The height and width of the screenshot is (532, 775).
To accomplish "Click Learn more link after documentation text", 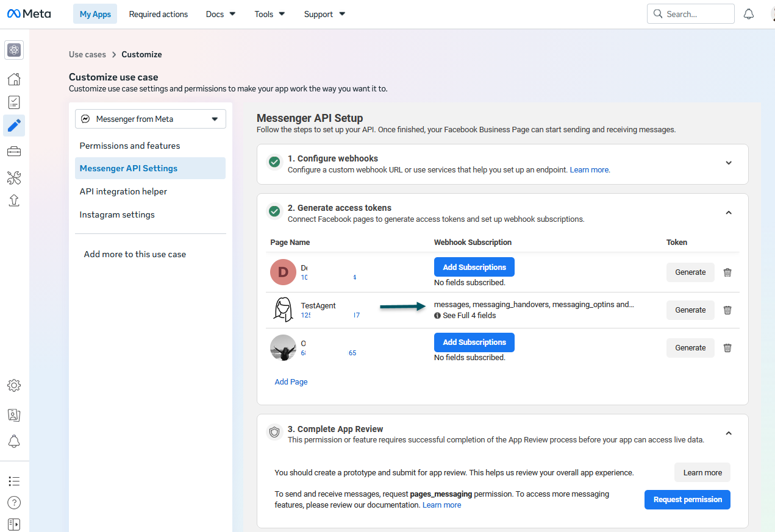I will (441, 505).
